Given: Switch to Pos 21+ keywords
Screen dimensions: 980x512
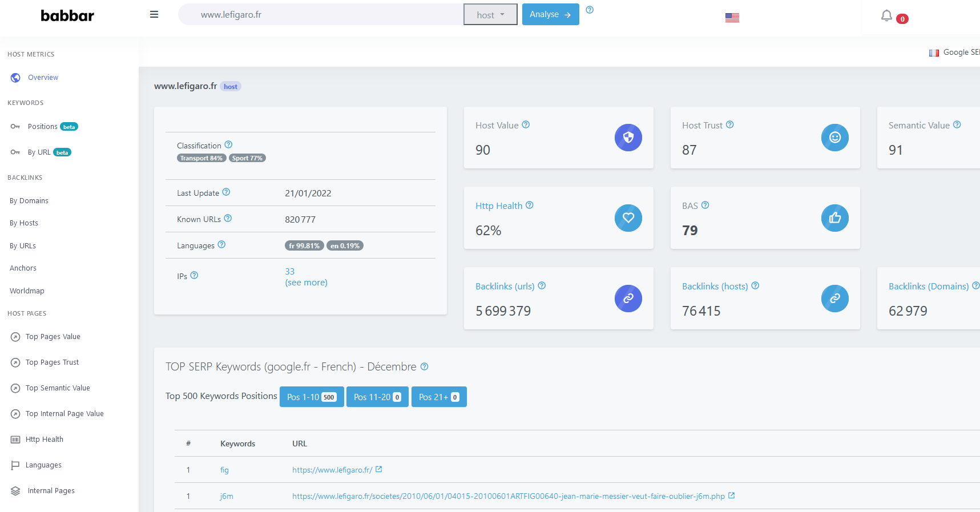Looking at the screenshot, I should coord(438,397).
